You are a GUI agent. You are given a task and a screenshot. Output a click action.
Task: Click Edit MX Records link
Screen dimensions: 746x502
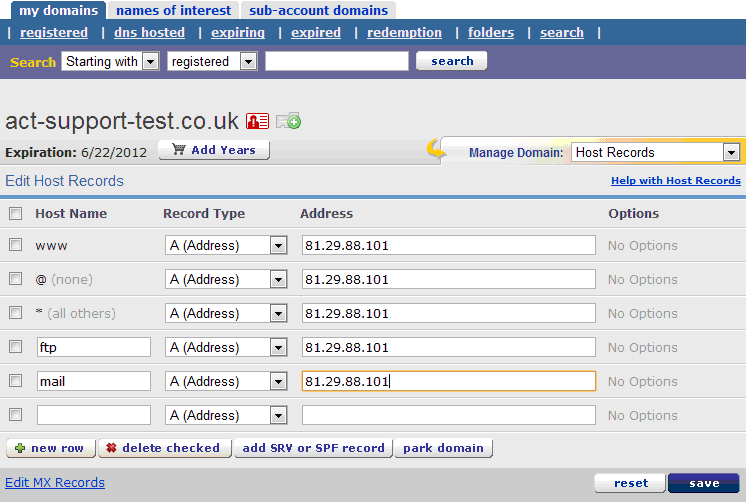click(x=55, y=483)
